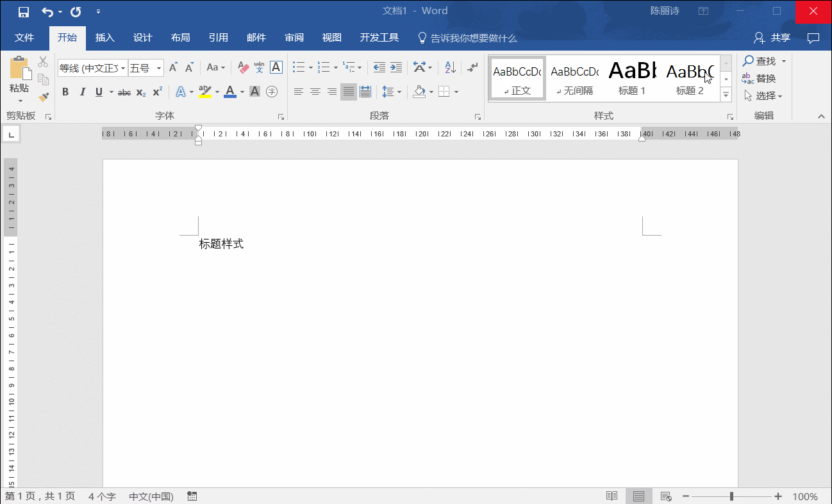
Task: Click the Save icon in quick access toolbar
Action: (x=24, y=12)
